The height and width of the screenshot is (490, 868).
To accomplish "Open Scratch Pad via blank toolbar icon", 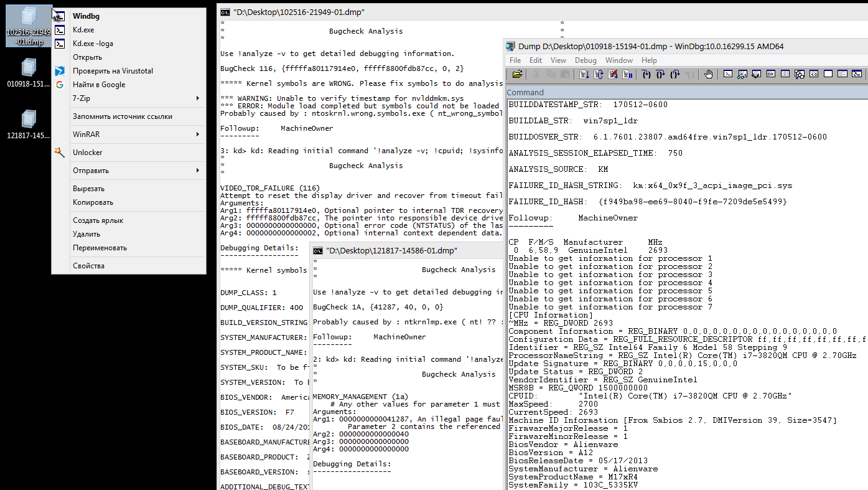I will [x=828, y=74].
